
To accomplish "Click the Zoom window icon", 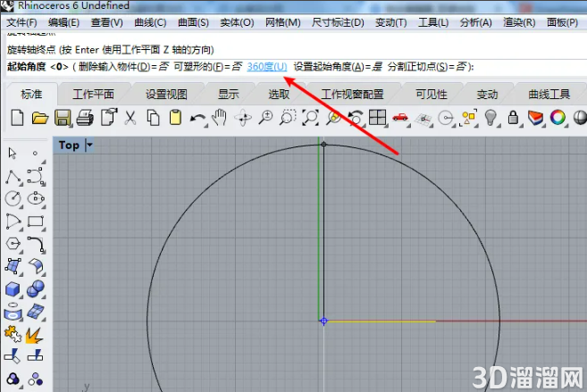I will pyautogui.click(x=288, y=118).
